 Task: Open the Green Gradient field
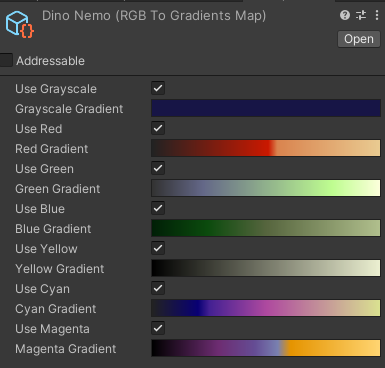266,188
